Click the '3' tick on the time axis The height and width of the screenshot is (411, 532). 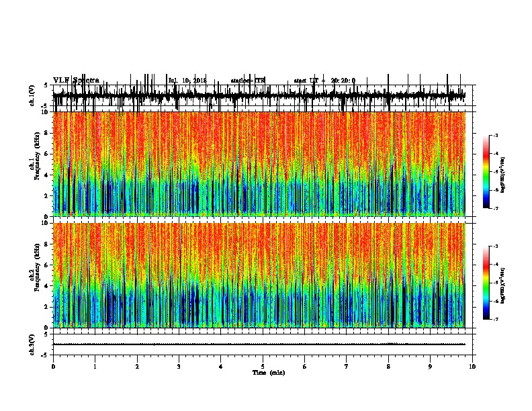pyautogui.click(x=179, y=367)
